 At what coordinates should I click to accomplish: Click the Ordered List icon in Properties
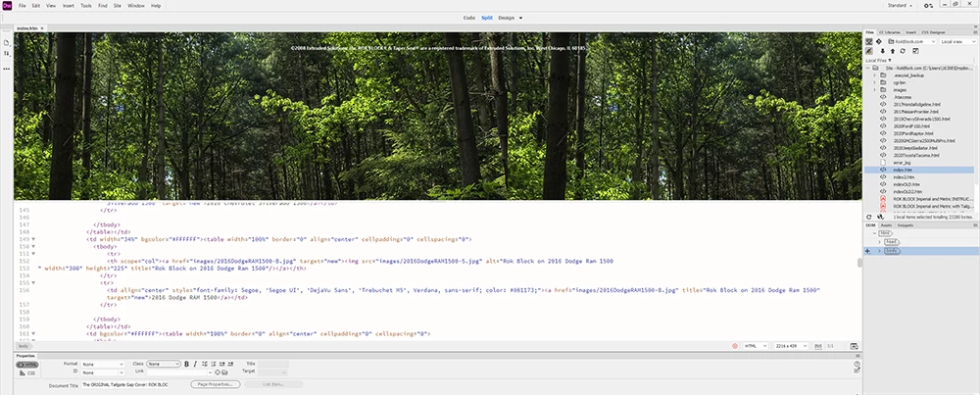coord(213,364)
